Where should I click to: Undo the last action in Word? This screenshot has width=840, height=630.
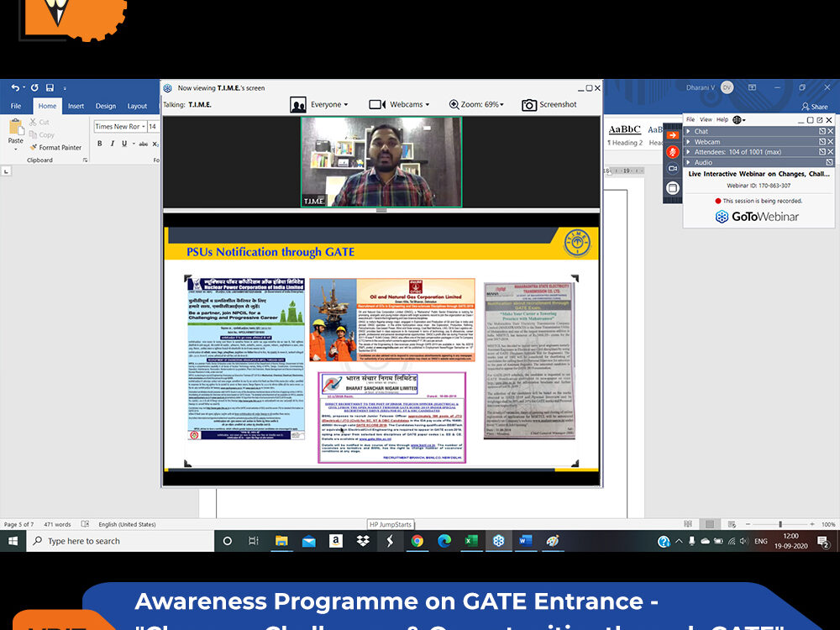[x=15, y=87]
